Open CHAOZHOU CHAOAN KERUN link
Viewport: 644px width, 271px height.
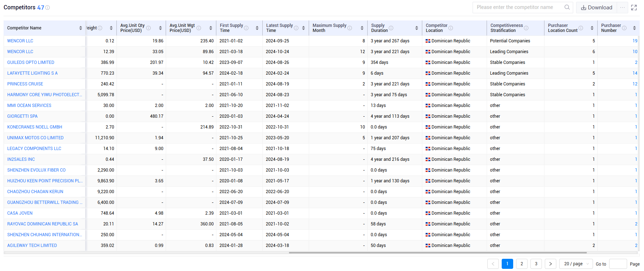point(35,192)
